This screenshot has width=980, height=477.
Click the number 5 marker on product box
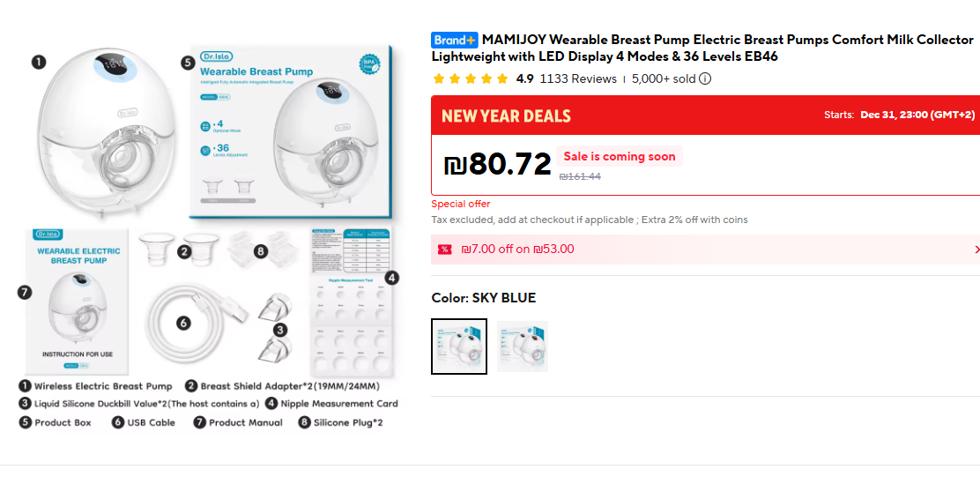pyautogui.click(x=188, y=63)
